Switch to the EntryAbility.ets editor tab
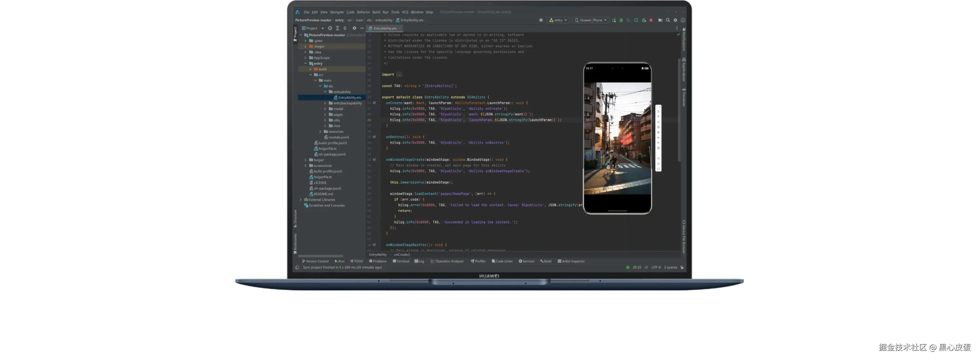The height and width of the screenshot is (361, 980). tap(385, 29)
